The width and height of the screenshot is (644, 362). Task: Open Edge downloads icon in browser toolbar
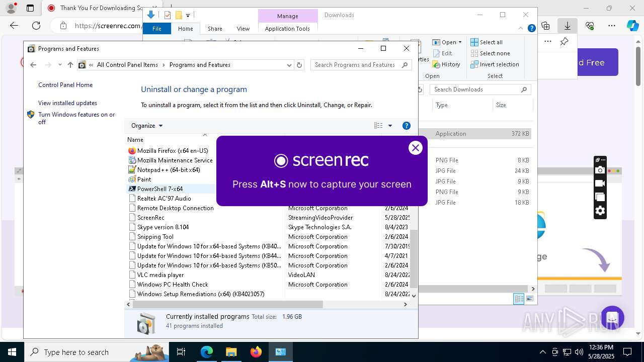coord(567,26)
